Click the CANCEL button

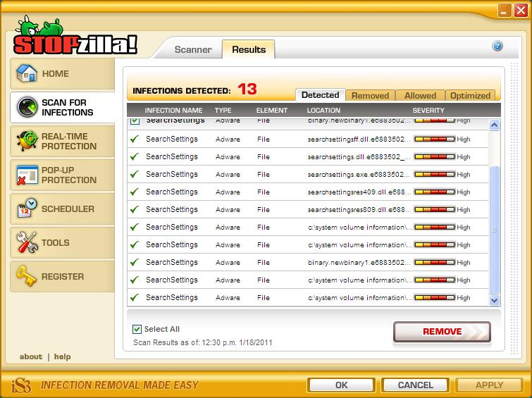[x=415, y=385]
